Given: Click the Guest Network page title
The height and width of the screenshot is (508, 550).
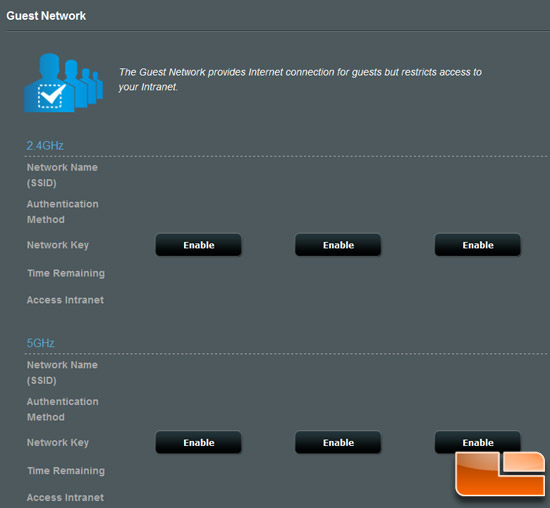Looking at the screenshot, I should click(x=46, y=16).
